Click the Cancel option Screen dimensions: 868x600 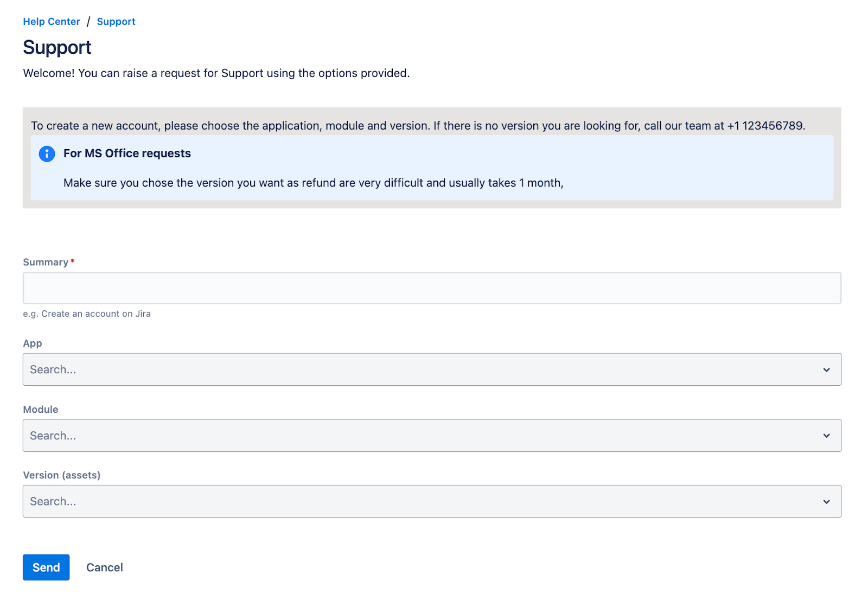[104, 567]
